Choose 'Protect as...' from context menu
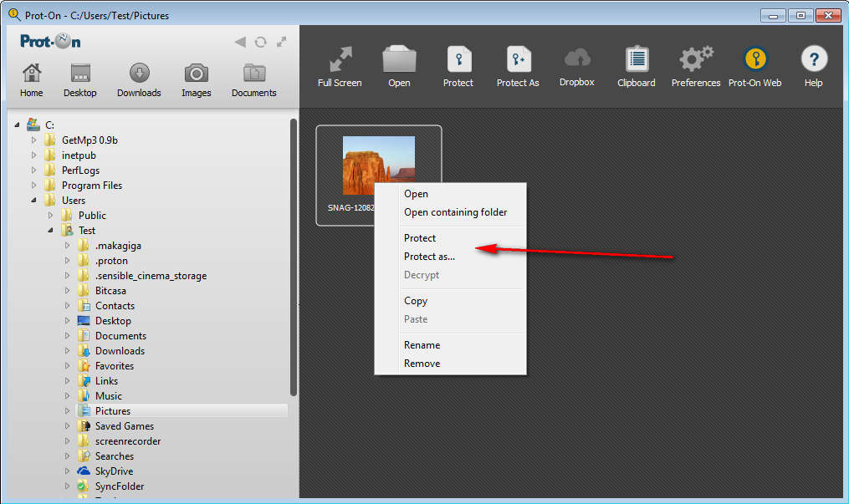Image resolution: width=849 pixels, height=504 pixels. click(429, 257)
